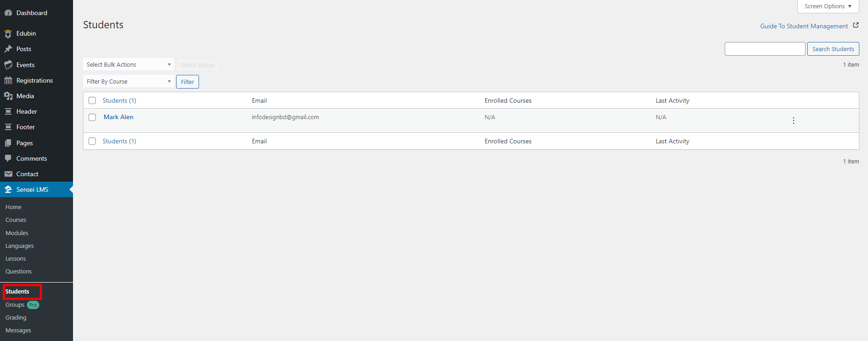Open Guide To Student Management link
This screenshot has height=341, width=868.
[804, 26]
